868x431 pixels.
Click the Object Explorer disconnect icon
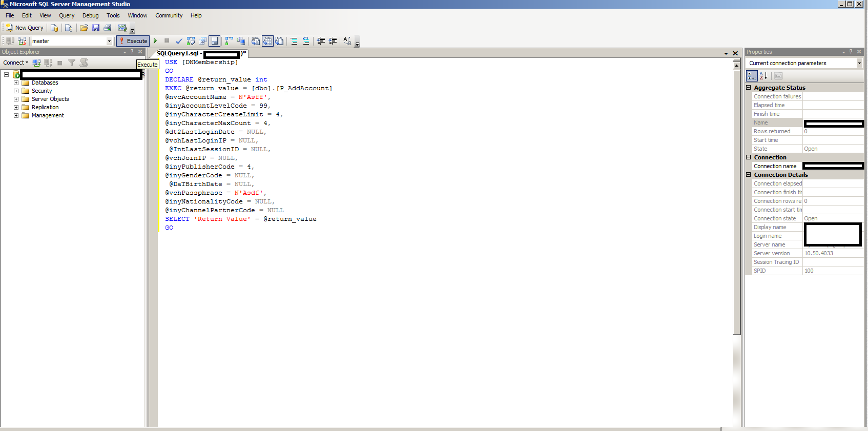coord(48,63)
